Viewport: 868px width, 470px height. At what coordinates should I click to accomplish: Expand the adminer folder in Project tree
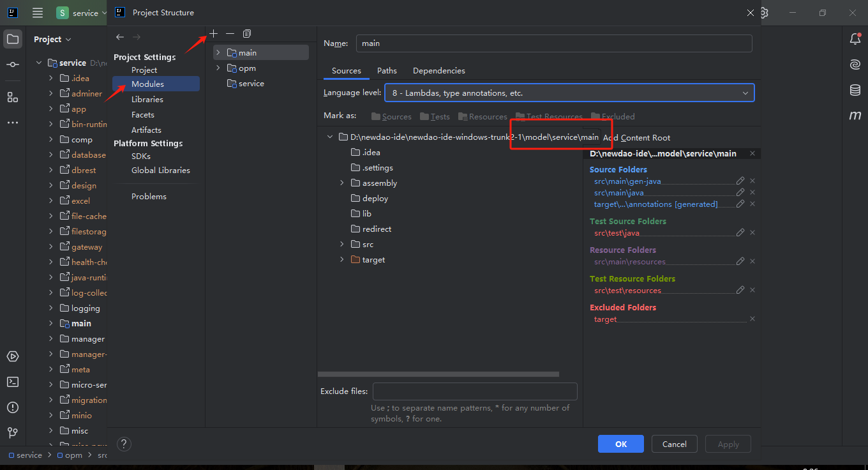coord(51,93)
